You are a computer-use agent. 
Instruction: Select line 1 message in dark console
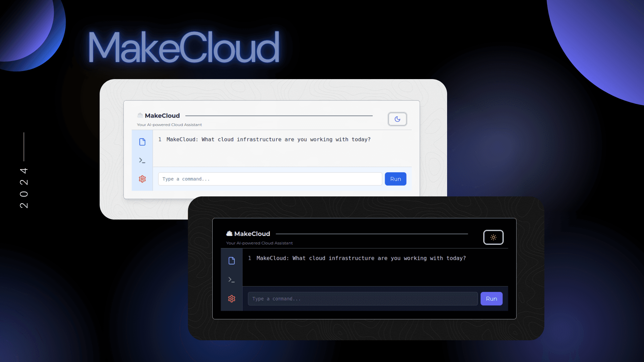(x=361, y=258)
